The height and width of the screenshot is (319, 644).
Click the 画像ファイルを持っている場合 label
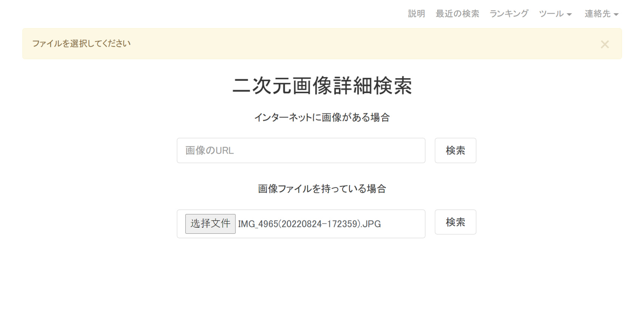322,189
